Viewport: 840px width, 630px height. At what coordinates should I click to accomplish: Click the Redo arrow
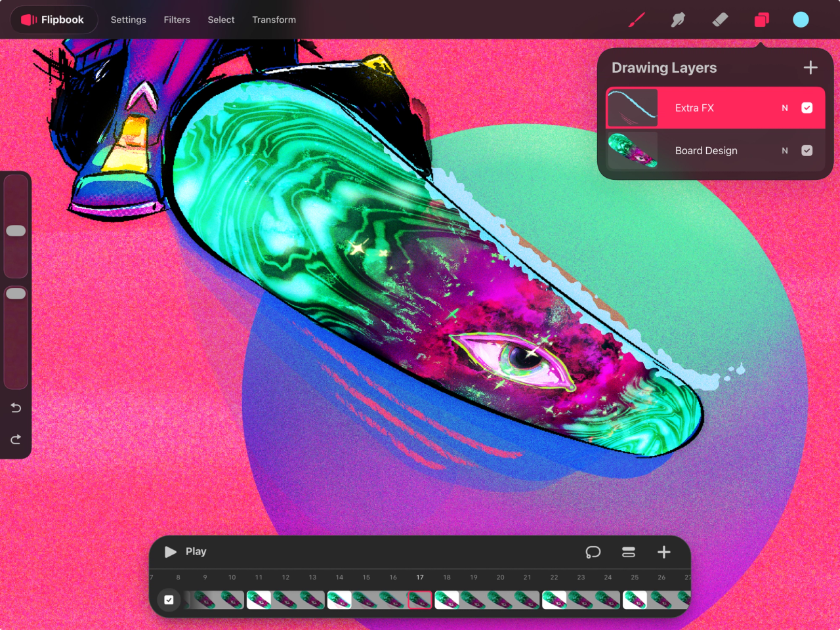tap(16, 440)
